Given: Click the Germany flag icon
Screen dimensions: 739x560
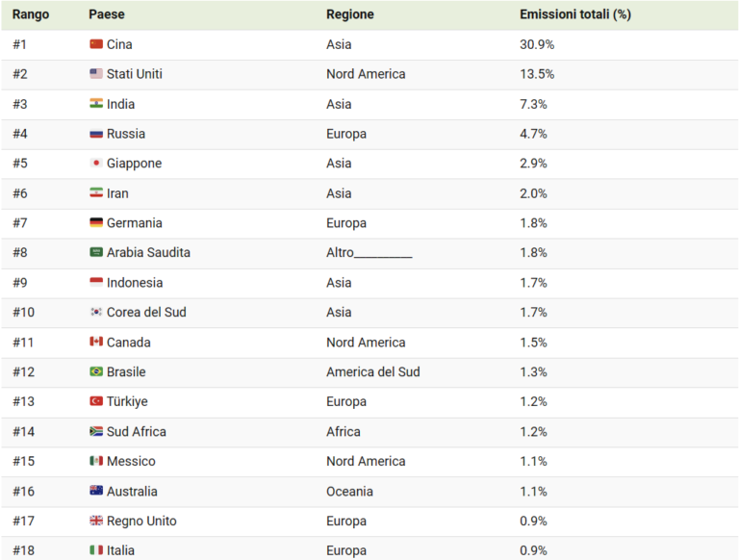Looking at the screenshot, I should (96, 222).
